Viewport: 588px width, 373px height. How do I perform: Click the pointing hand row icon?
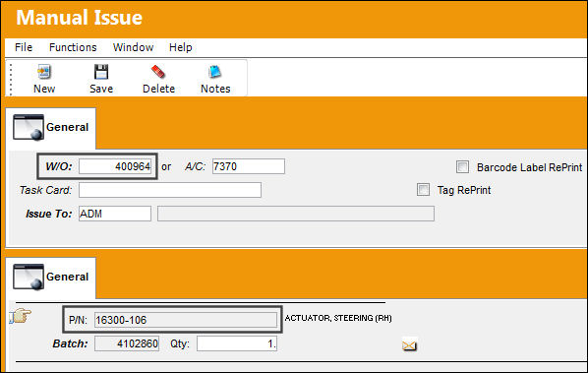21,316
